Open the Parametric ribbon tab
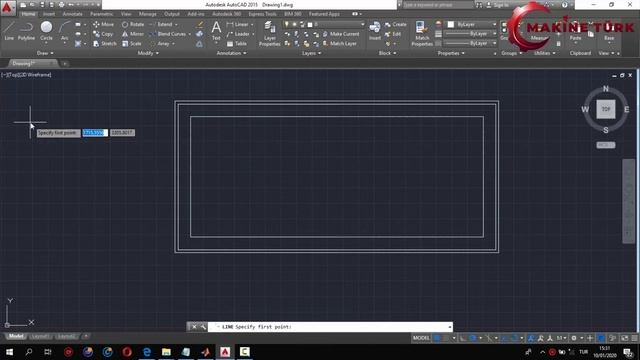The height and width of the screenshot is (360, 640). [101, 14]
